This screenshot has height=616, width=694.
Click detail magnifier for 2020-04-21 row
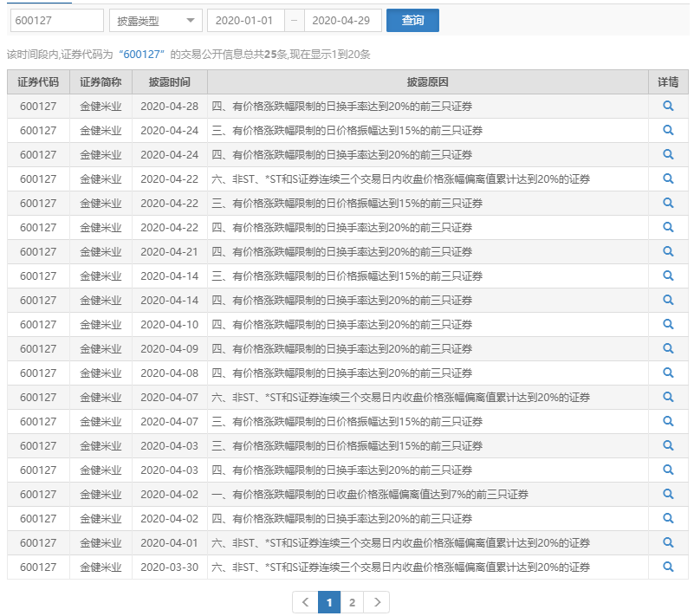click(668, 251)
